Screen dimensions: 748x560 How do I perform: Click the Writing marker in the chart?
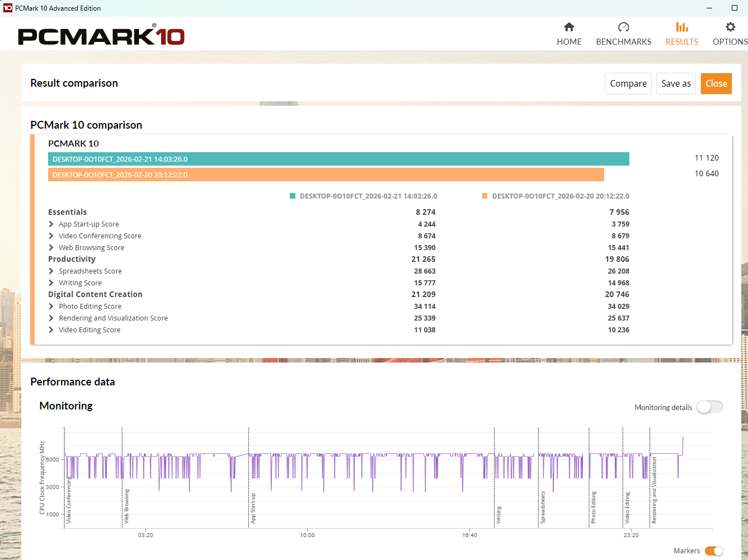498,515
